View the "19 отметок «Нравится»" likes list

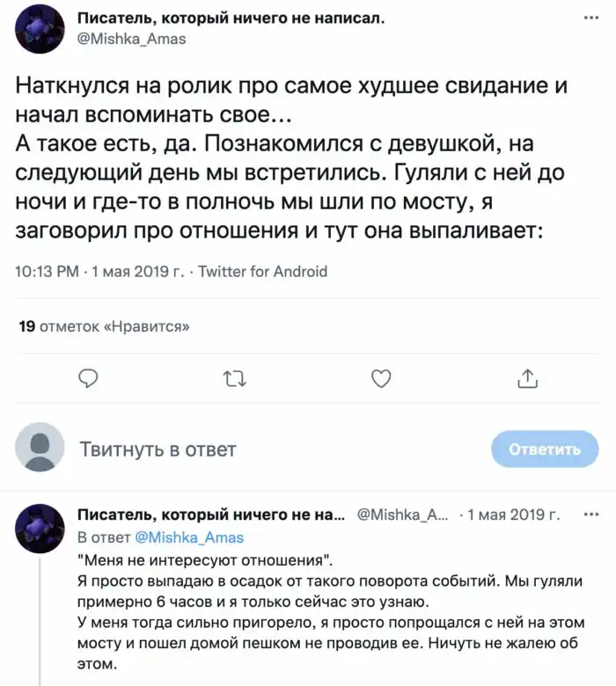pos(105,326)
